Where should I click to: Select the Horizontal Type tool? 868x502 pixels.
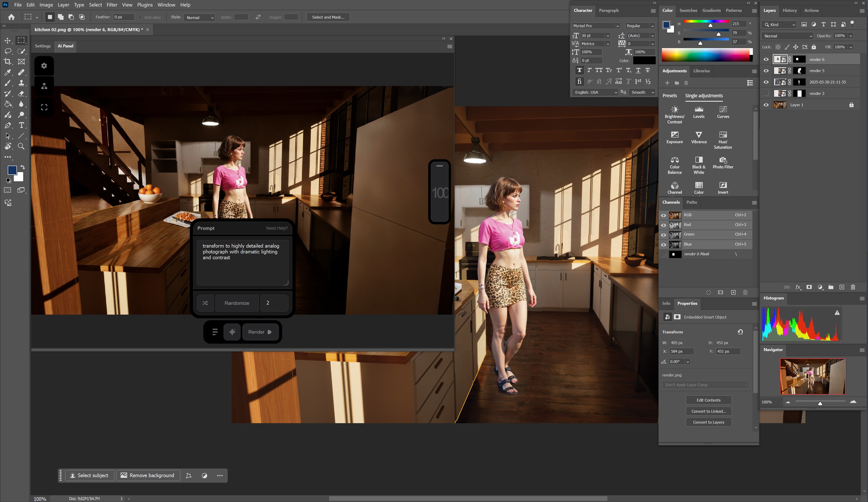click(x=21, y=125)
